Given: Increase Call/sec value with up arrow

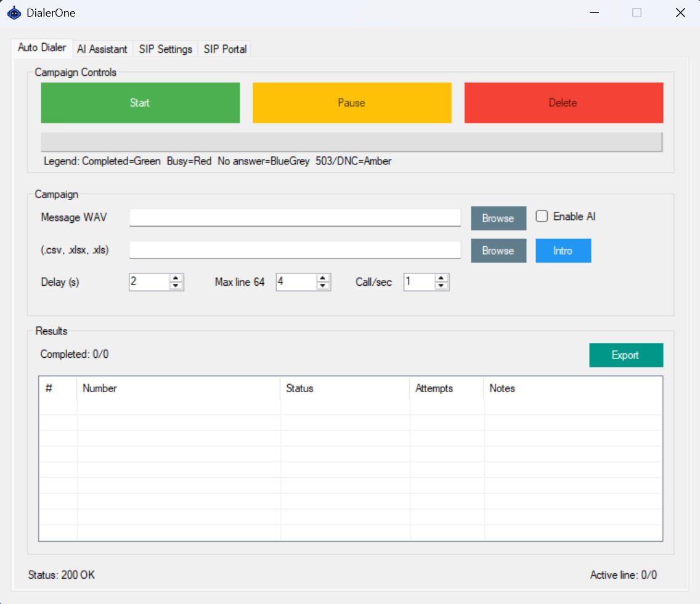Looking at the screenshot, I should (x=441, y=278).
